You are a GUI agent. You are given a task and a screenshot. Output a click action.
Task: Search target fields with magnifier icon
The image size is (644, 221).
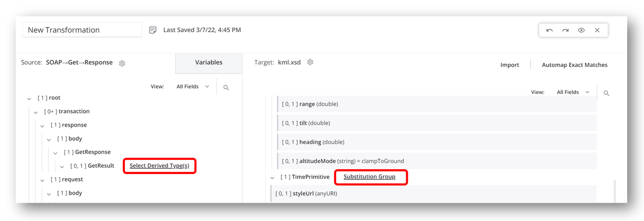click(x=607, y=93)
